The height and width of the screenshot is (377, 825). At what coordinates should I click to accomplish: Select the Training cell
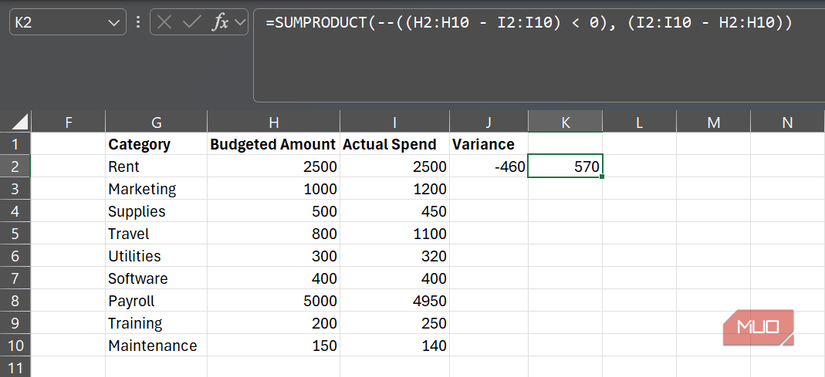[156, 323]
